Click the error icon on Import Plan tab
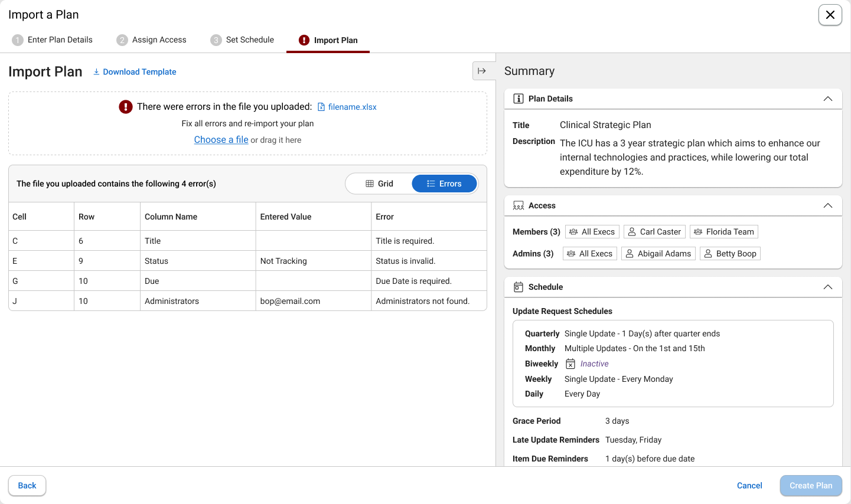Image resolution: width=851 pixels, height=504 pixels. [304, 40]
